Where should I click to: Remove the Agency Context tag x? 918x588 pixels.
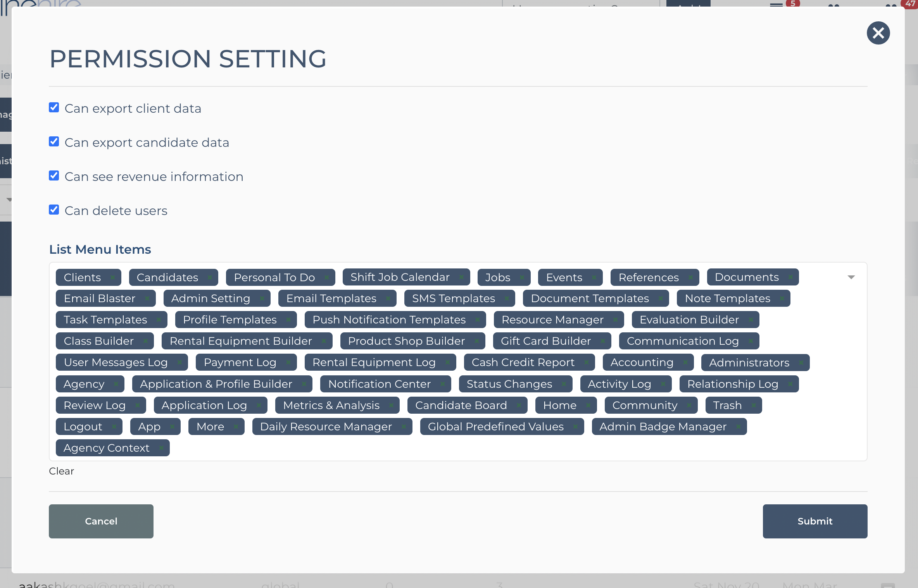click(x=161, y=448)
